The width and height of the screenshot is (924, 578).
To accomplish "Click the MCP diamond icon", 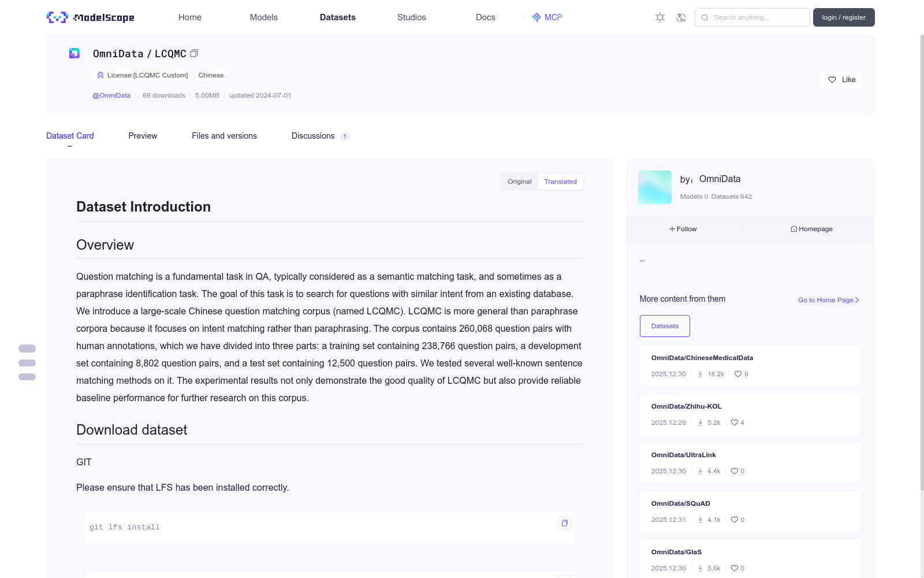I will coord(536,17).
